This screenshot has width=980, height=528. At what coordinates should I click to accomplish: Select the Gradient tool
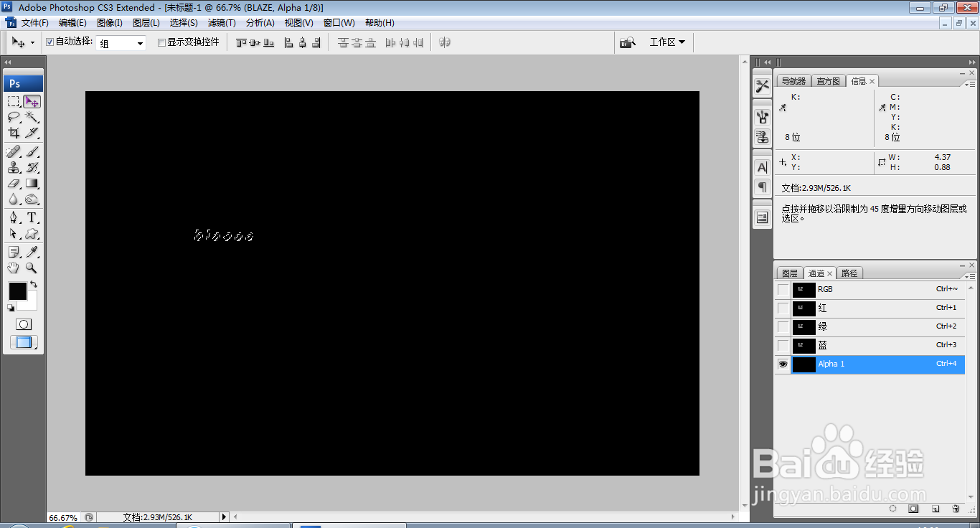[x=32, y=183]
